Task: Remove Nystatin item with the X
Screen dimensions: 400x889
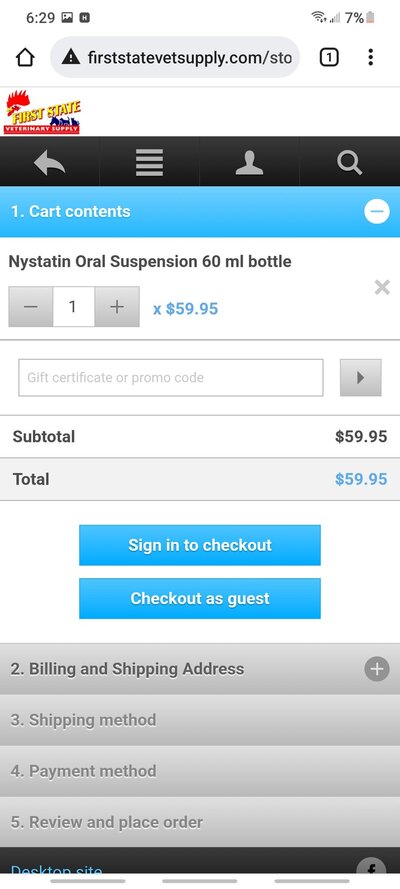Action: (x=382, y=287)
